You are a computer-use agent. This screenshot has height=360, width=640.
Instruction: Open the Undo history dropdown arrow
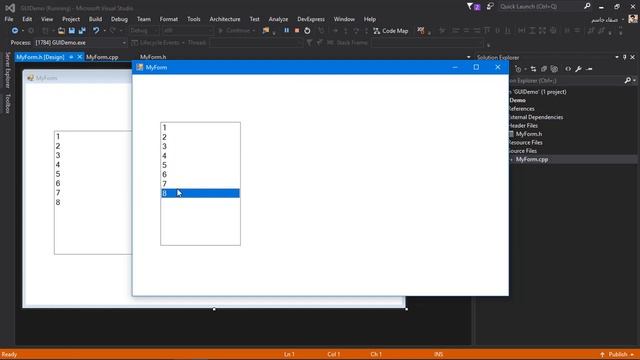tap(104, 31)
